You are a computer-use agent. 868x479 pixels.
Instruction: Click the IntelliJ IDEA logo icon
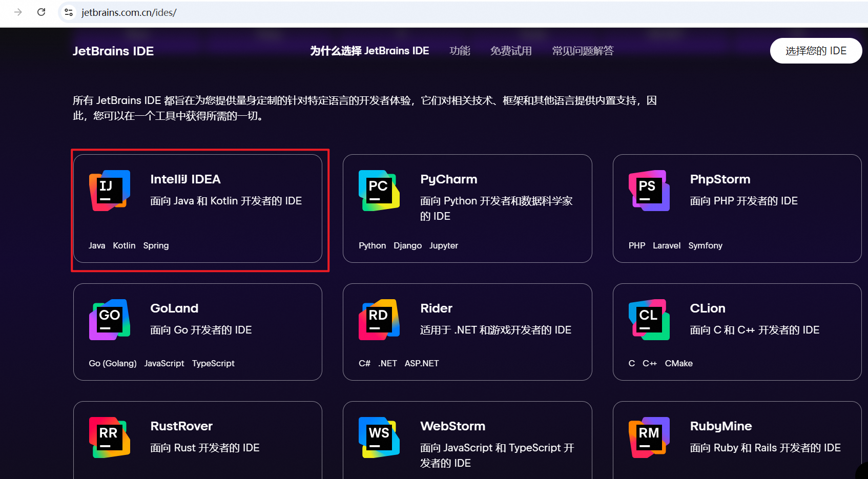pyautogui.click(x=109, y=191)
